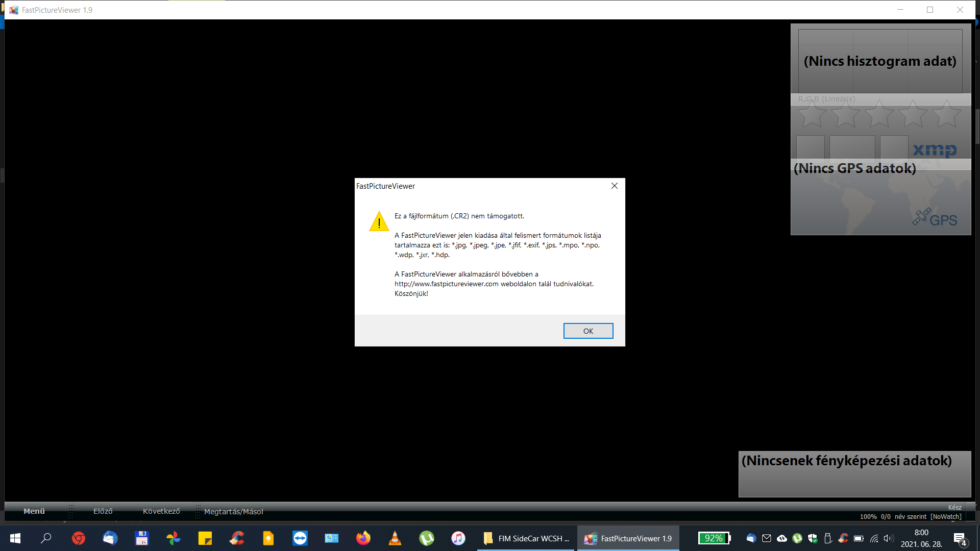Open the notification center with 4 notifications

point(960,539)
